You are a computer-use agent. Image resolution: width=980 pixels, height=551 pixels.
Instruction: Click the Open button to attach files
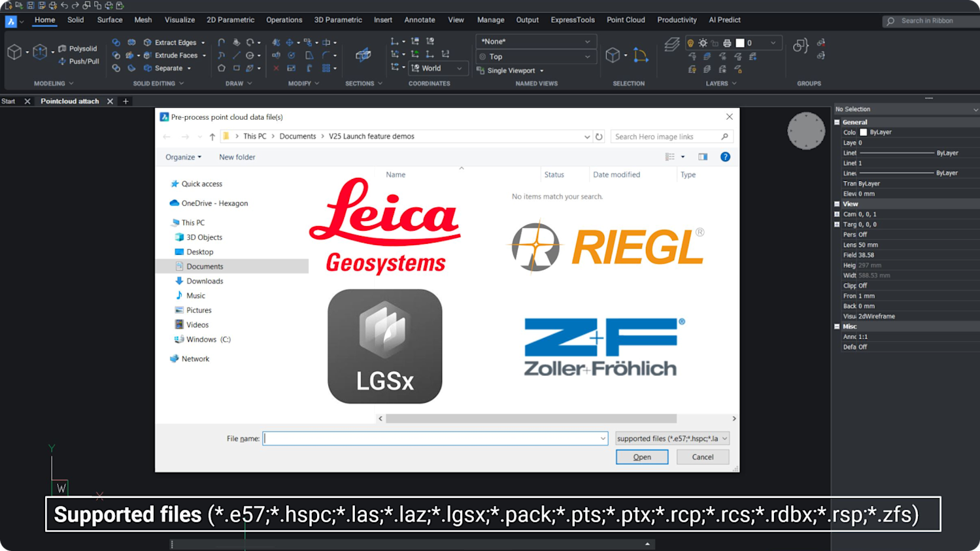click(x=641, y=456)
